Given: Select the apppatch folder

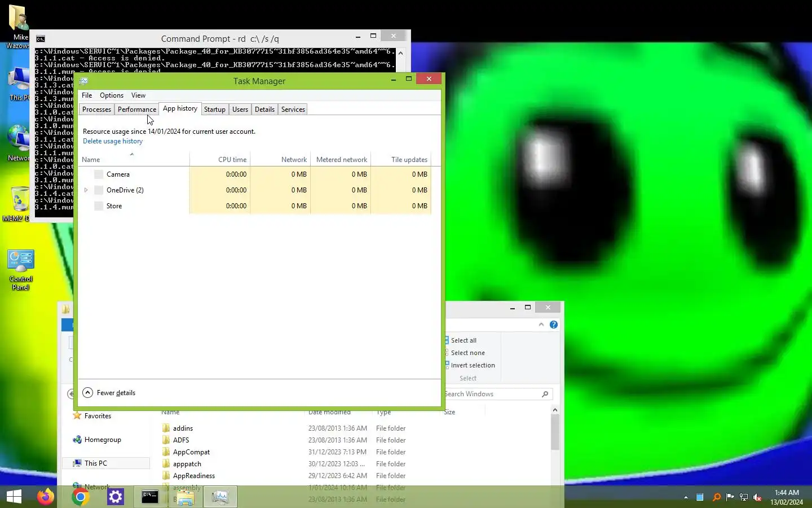Looking at the screenshot, I should (187, 464).
